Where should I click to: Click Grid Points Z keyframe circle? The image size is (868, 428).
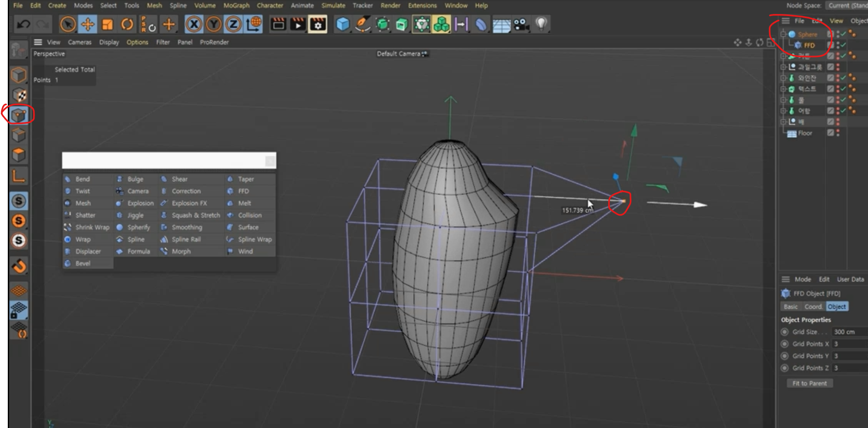(785, 368)
